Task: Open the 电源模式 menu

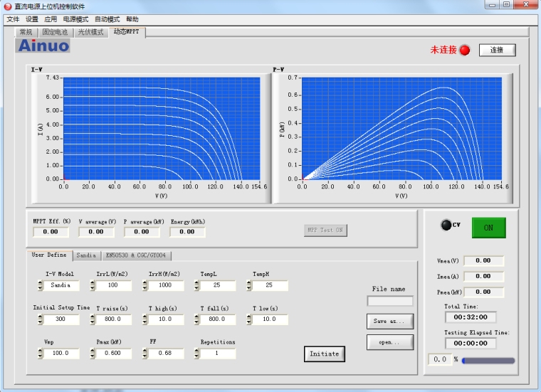Action: click(75, 19)
